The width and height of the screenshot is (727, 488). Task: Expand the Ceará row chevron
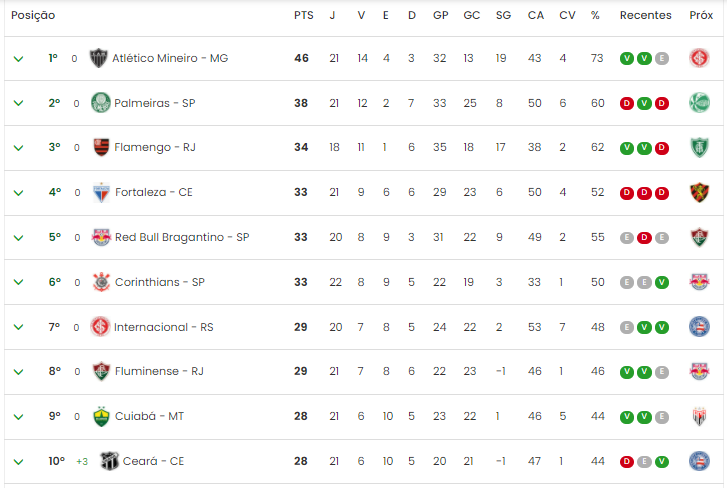click(x=19, y=462)
